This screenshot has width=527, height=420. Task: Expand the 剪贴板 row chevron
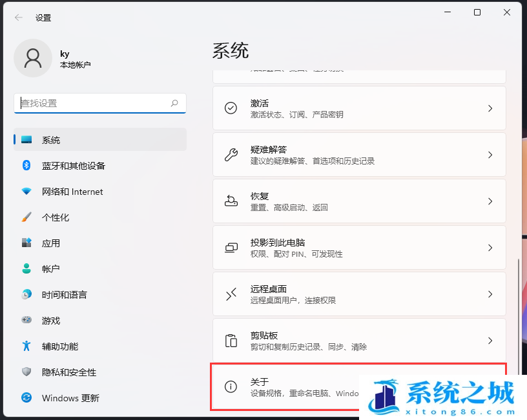coord(490,341)
